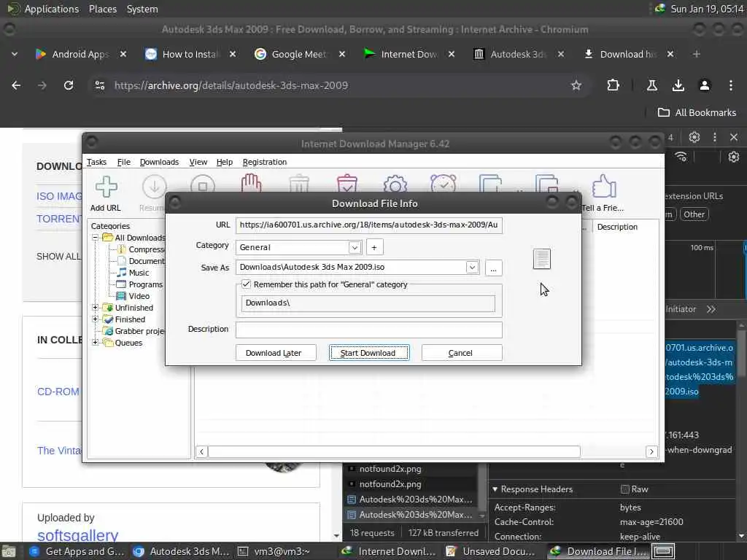Click the URL input field in dialog
This screenshot has width=747, height=560.
pyautogui.click(x=368, y=225)
